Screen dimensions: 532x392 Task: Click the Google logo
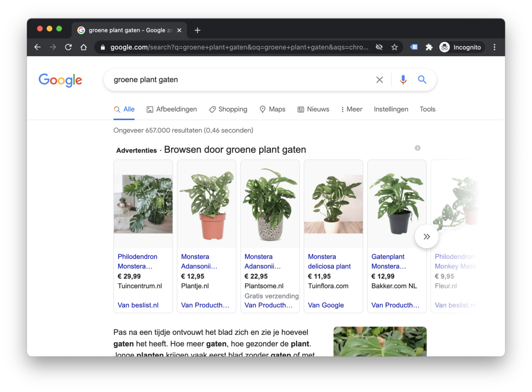tap(60, 80)
